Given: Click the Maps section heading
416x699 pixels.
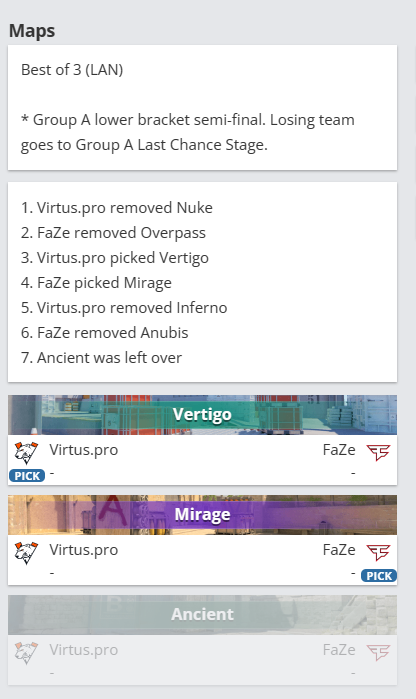Looking at the screenshot, I should coord(32,31).
